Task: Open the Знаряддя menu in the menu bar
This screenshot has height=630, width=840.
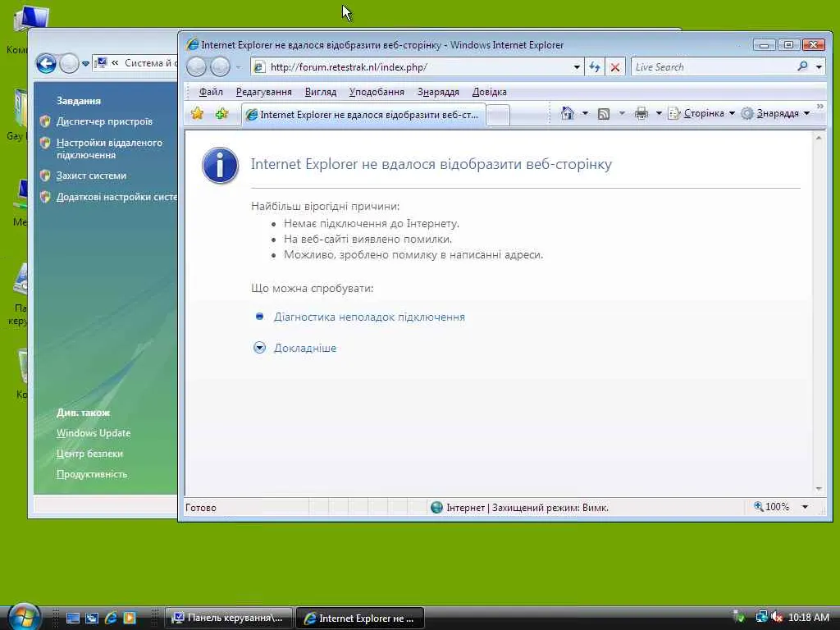Action: tap(438, 92)
